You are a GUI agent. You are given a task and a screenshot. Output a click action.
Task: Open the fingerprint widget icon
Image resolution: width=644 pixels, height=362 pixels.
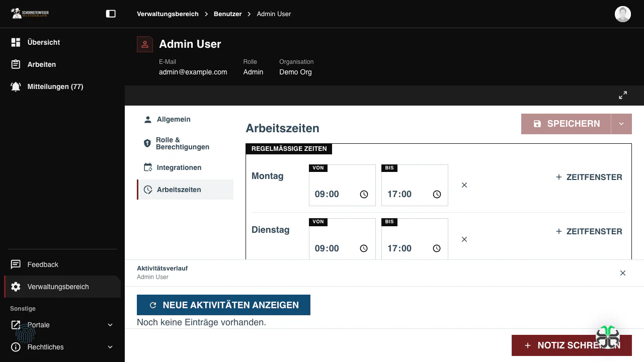[x=26, y=333]
